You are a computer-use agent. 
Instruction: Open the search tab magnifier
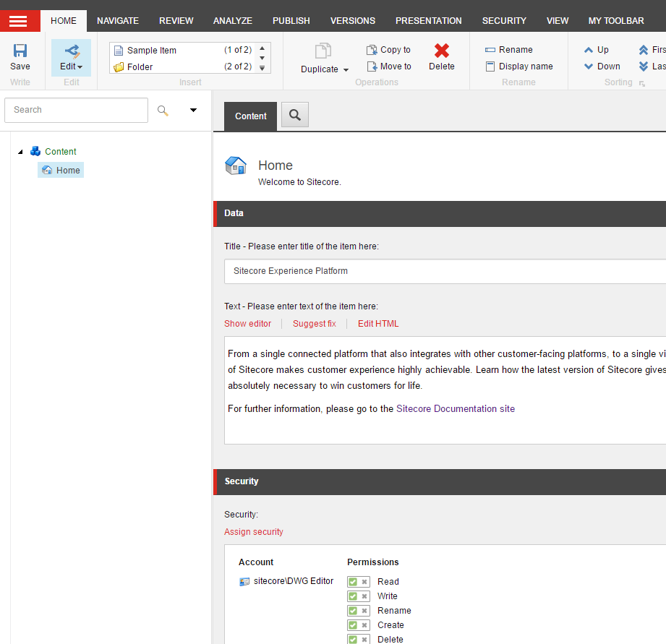[x=295, y=115]
